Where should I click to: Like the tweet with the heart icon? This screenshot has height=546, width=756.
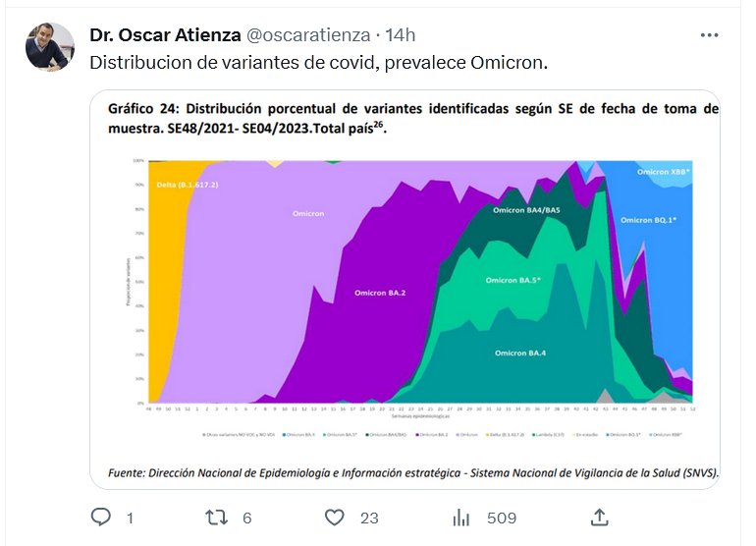(x=335, y=517)
